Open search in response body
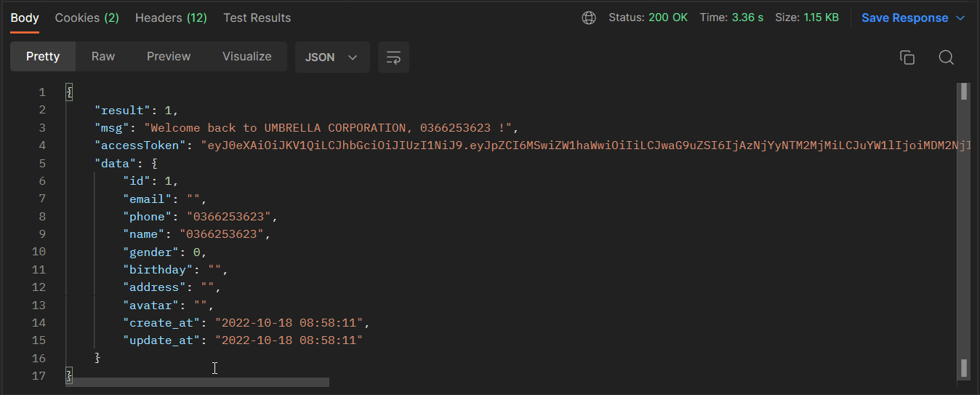The image size is (980, 395). coord(946,57)
